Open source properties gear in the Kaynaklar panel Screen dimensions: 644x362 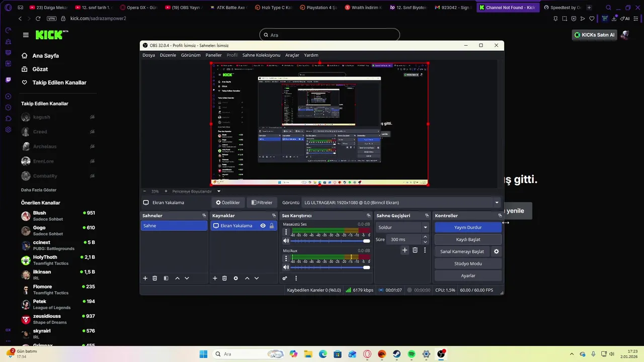[x=235, y=278]
